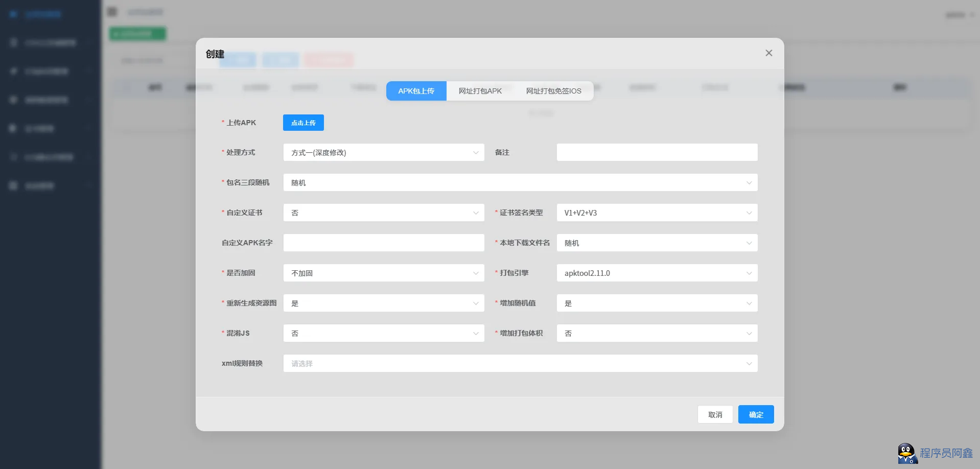Expand the 是否加固 dropdown
This screenshot has width=980, height=469.
(383, 273)
